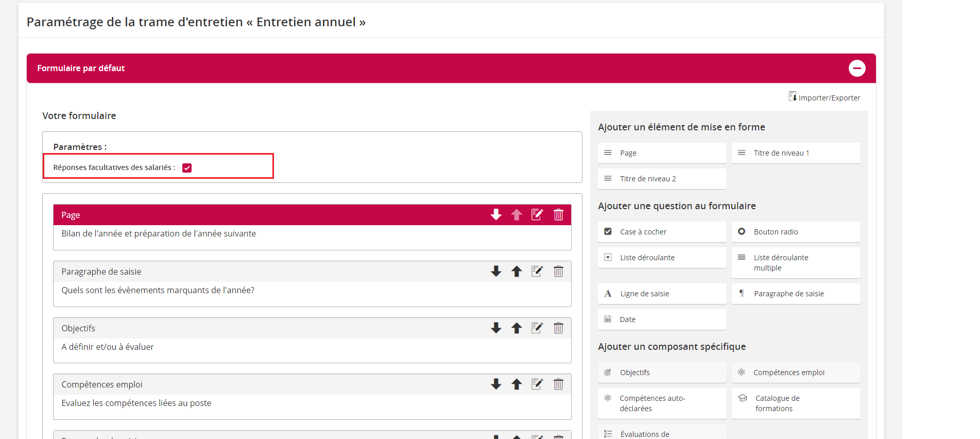Screen dimensions: 980x439
Task: Edit the Objectifs block
Action: (537, 328)
